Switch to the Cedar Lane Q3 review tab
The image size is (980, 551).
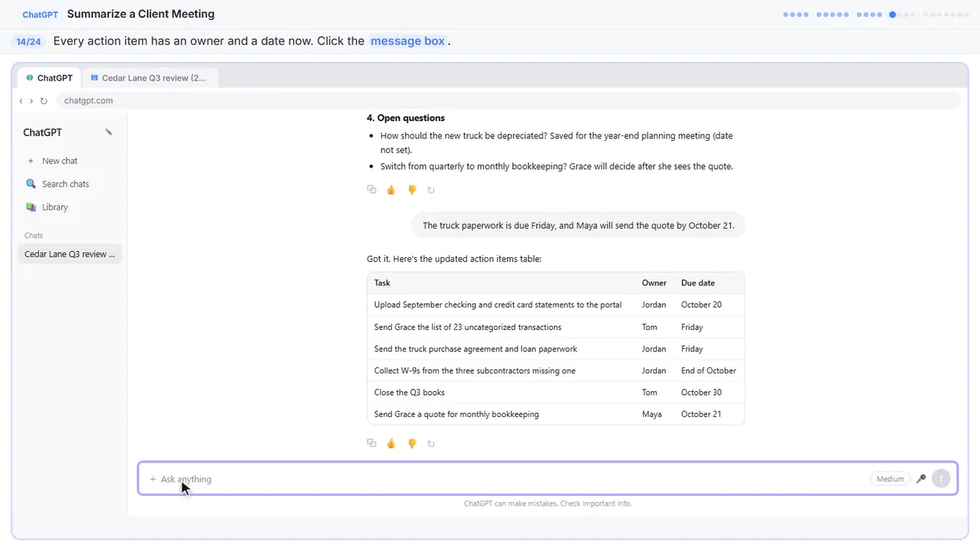tap(149, 78)
